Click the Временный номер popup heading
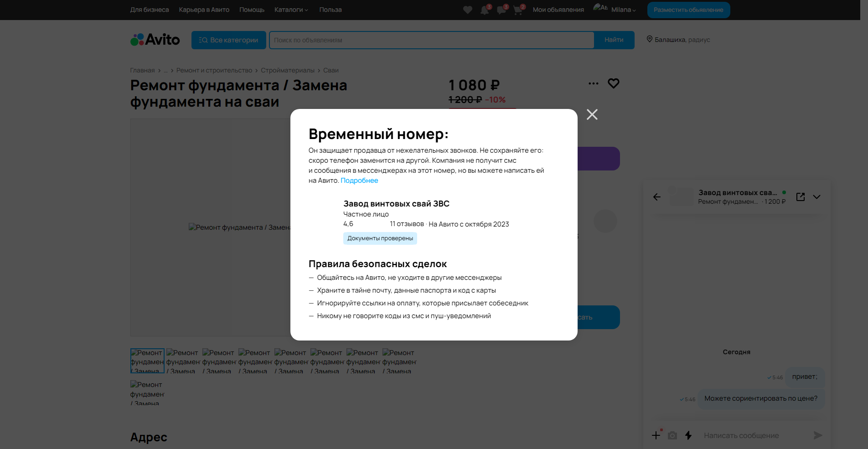The width and height of the screenshot is (868, 449). tap(378, 134)
